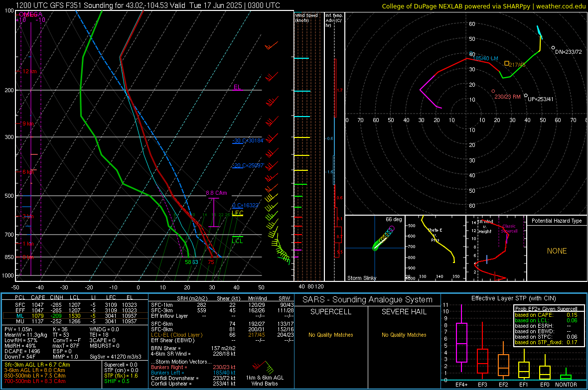Viewport: 588px width, 390px height.
Task: Click the SigSvr = 41270 m3/s3 value
Action: [x=116, y=357]
